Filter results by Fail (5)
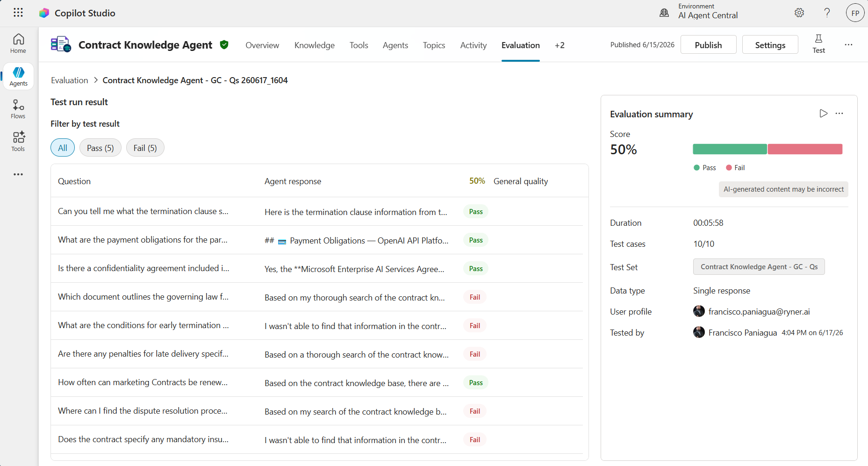The width and height of the screenshot is (868, 466). click(x=145, y=148)
